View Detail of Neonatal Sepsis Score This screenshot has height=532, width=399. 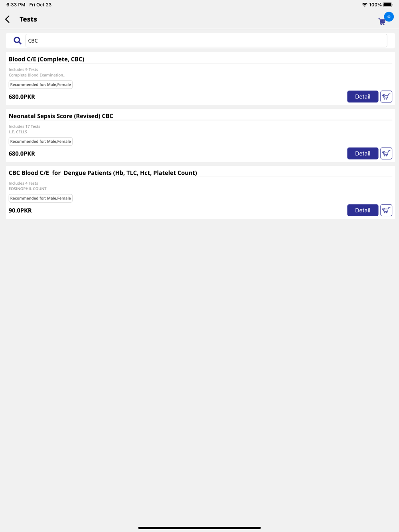362,154
